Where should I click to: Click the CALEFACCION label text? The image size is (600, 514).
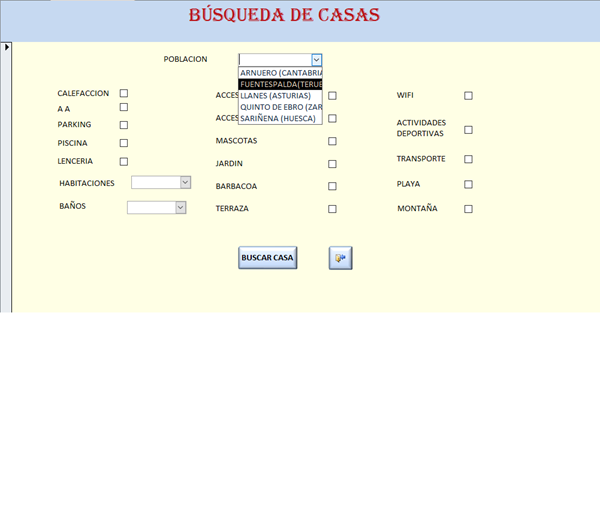click(x=83, y=93)
